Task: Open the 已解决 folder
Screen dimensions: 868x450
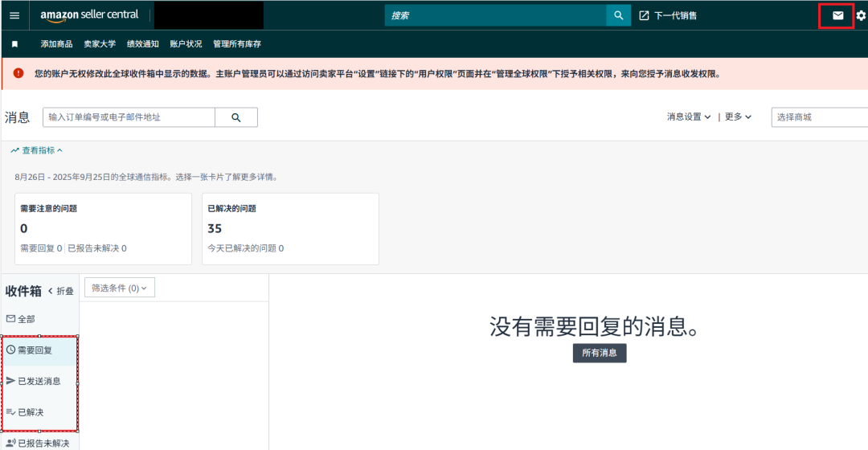Action: (30, 412)
